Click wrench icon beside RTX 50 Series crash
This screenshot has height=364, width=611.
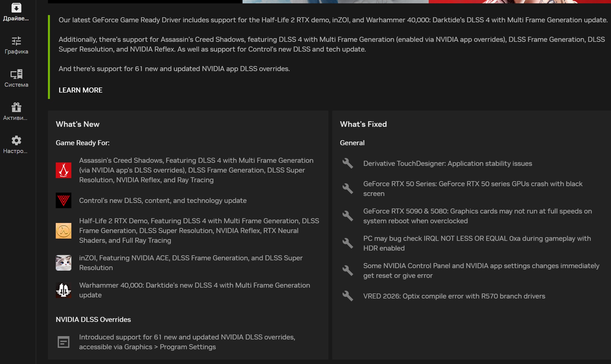[x=348, y=189]
